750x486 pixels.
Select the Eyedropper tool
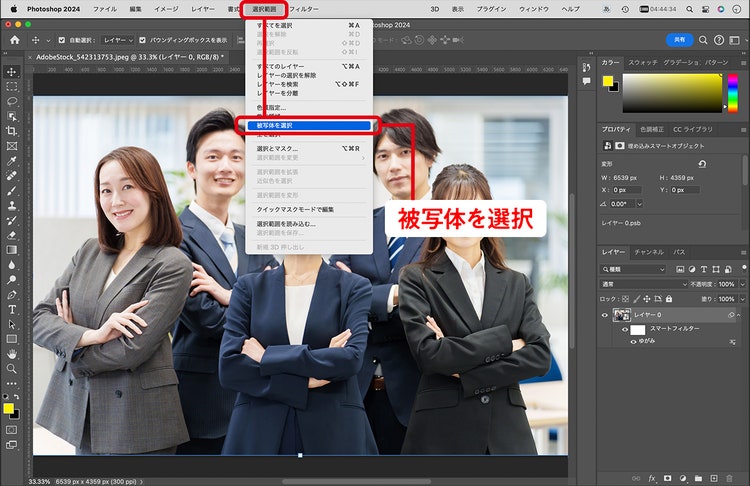point(11,161)
